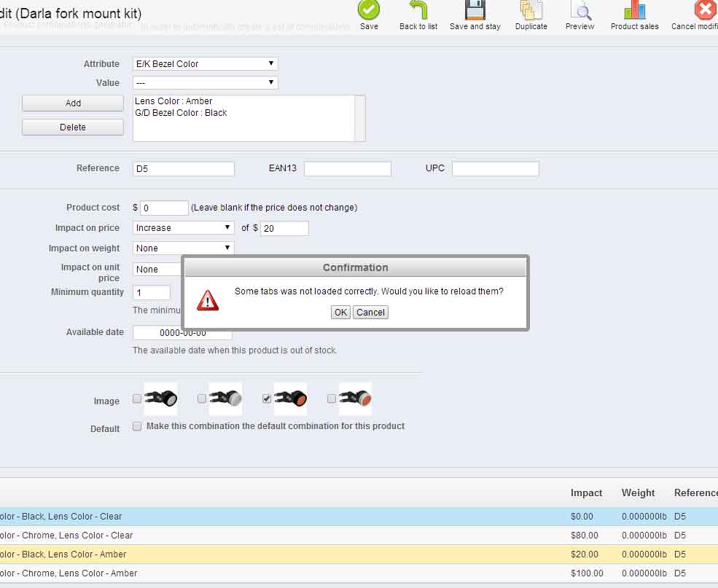This screenshot has width=718, height=588.
Task: Click the Weight column header
Action: point(638,493)
